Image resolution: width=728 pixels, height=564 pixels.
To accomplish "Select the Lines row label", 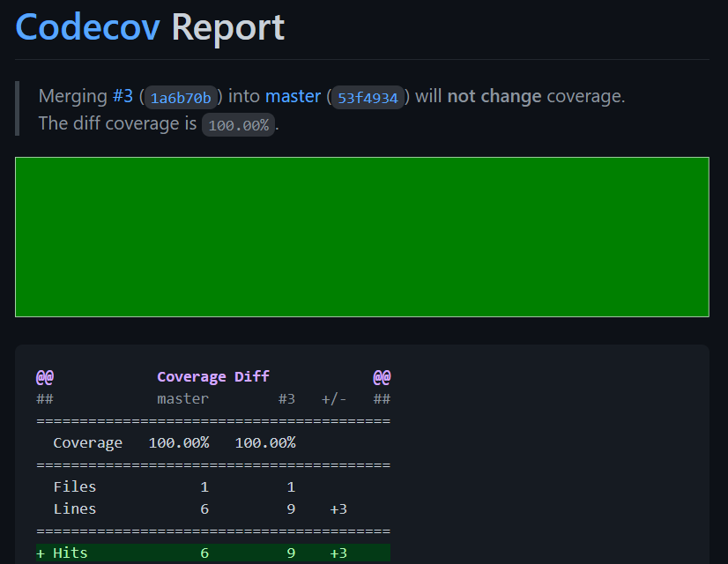I will click(75, 508).
